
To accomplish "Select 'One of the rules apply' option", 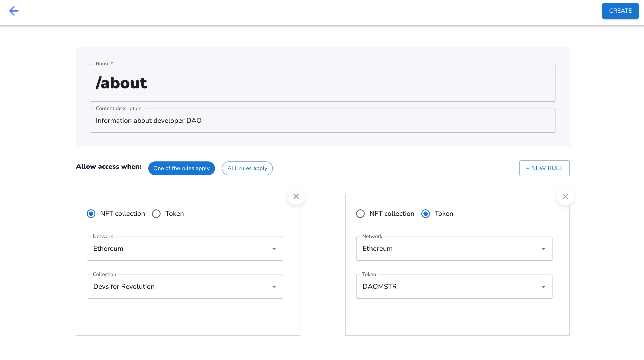I will click(x=182, y=168).
